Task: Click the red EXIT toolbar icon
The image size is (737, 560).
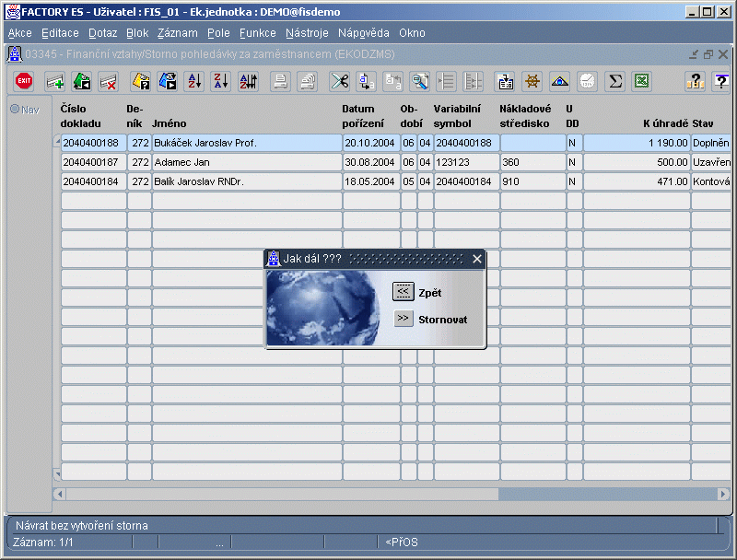Action: pyautogui.click(x=24, y=81)
